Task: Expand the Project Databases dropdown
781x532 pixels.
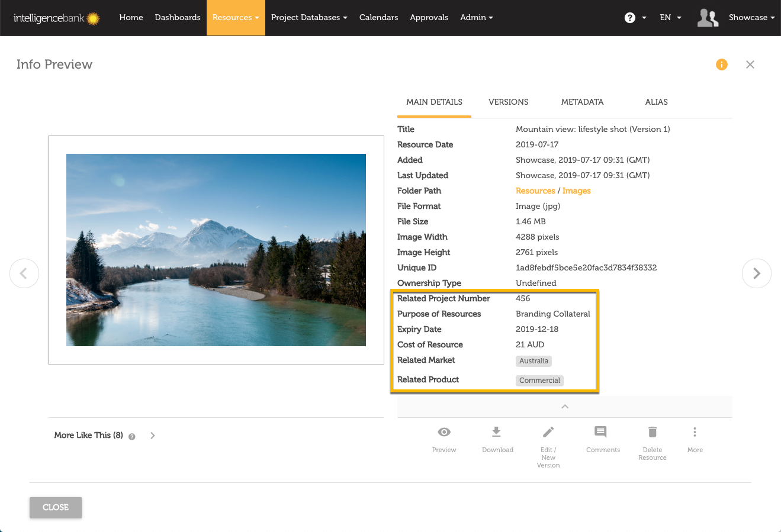Action: tap(309, 18)
